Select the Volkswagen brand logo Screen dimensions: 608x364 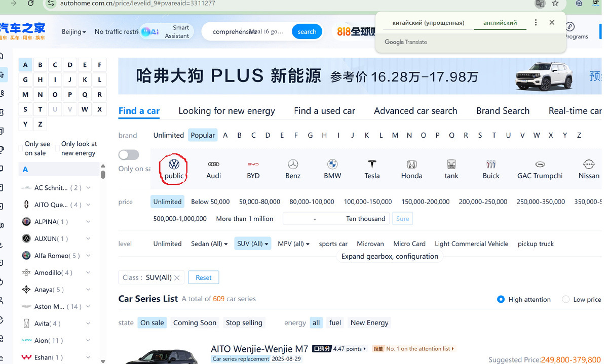click(174, 164)
